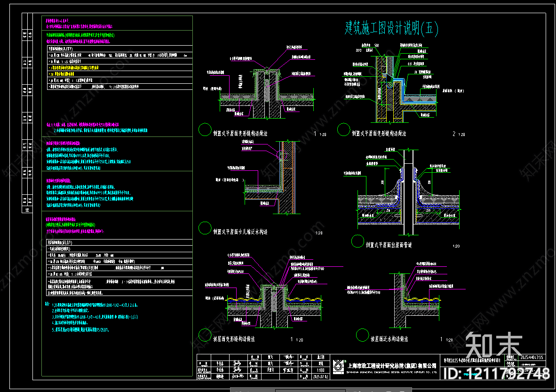Click green circle beside 坡屋面变形缝构造做法
Viewport: 556px width, 392px height.
pyautogui.click(x=205, y=336)
